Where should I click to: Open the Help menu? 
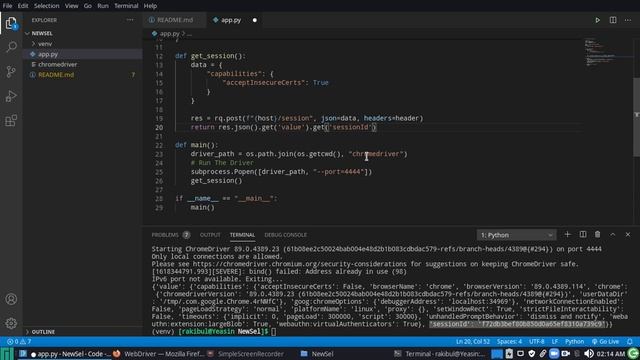150,6
